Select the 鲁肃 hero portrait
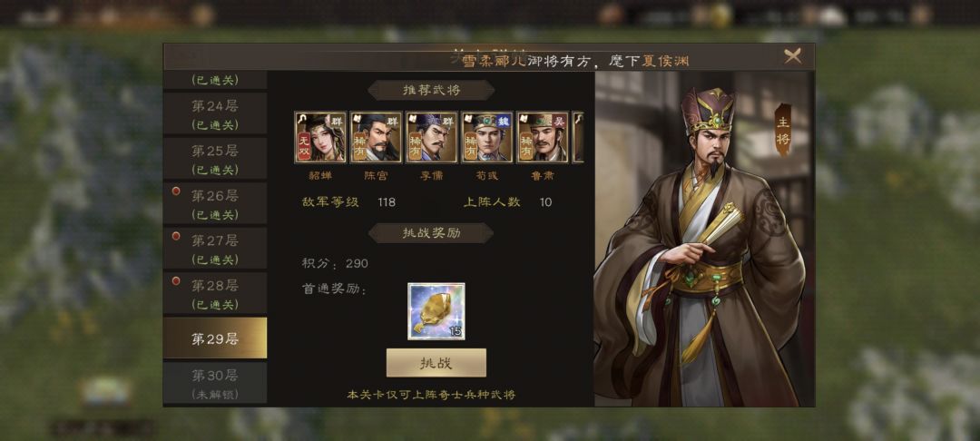980x441 pixels. [543, 137]
